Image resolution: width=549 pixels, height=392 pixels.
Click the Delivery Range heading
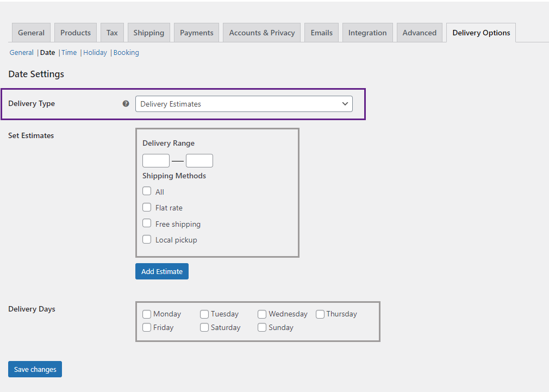(169, 144)
